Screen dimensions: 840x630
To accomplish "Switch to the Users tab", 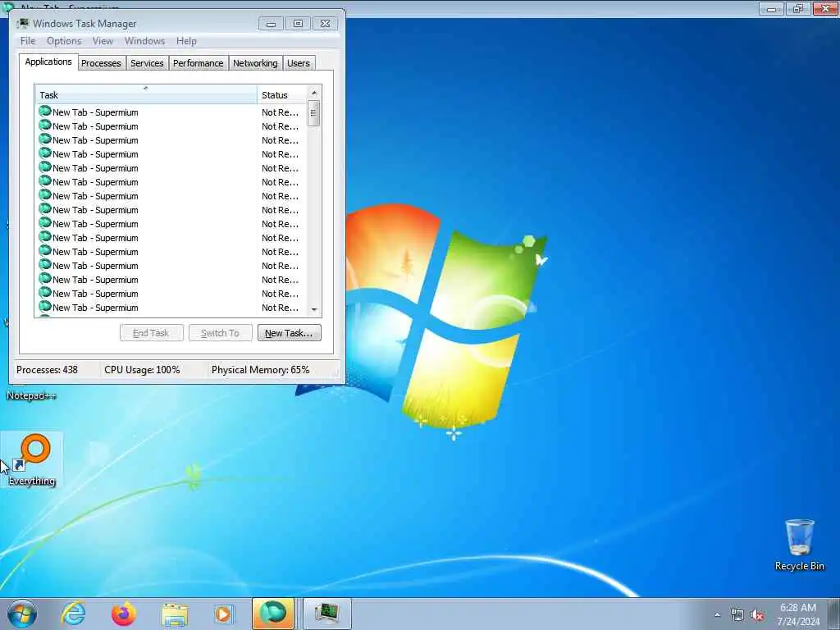I will point(299,63).
